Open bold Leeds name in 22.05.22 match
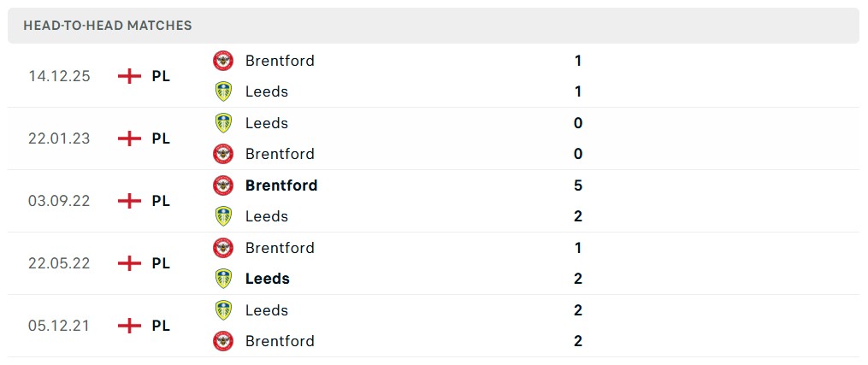 click(x=268, y=279)
